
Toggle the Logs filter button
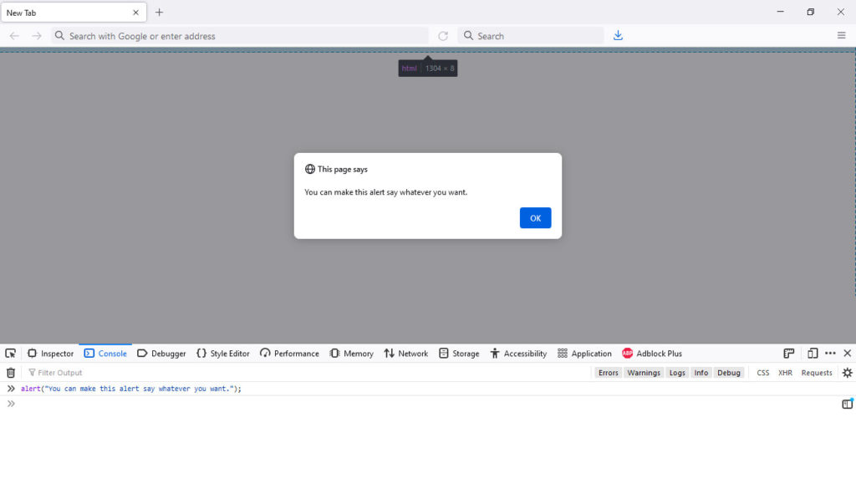[x=677, y=373]
